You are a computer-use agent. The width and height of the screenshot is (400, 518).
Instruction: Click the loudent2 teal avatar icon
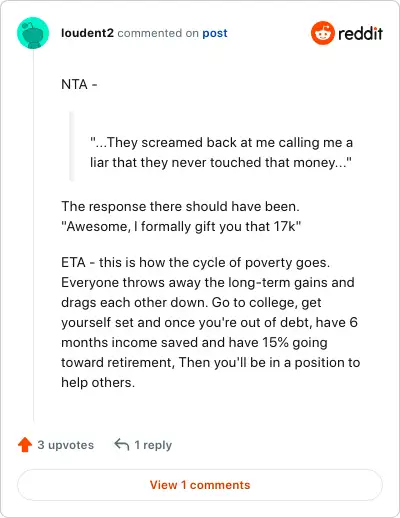coord(33,33)
